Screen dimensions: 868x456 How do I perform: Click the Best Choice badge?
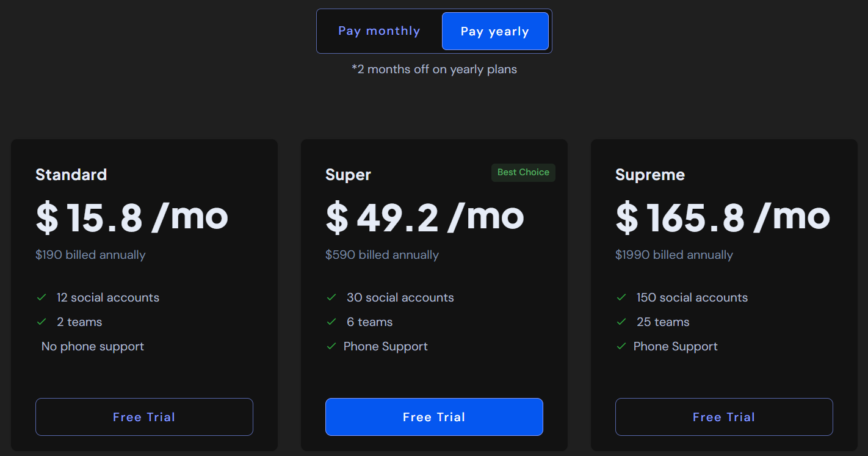(523, 172)
